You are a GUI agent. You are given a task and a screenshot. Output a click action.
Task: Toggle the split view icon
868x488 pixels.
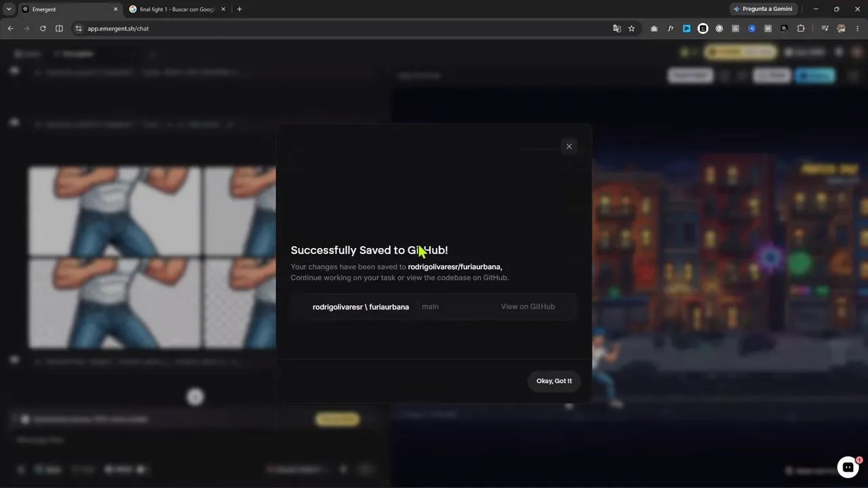[59, 28]
